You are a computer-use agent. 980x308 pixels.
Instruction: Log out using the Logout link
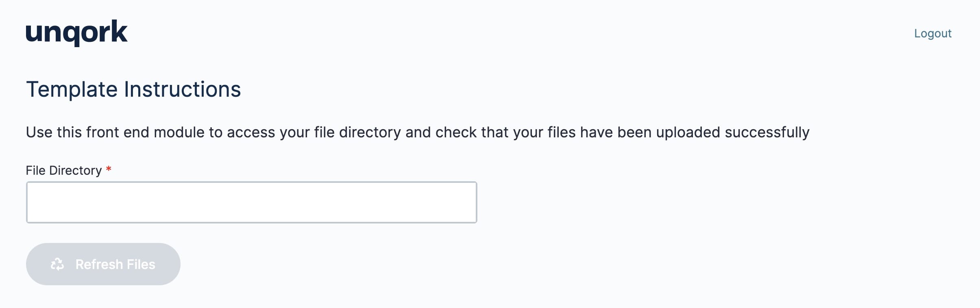(x=933, y=33)
